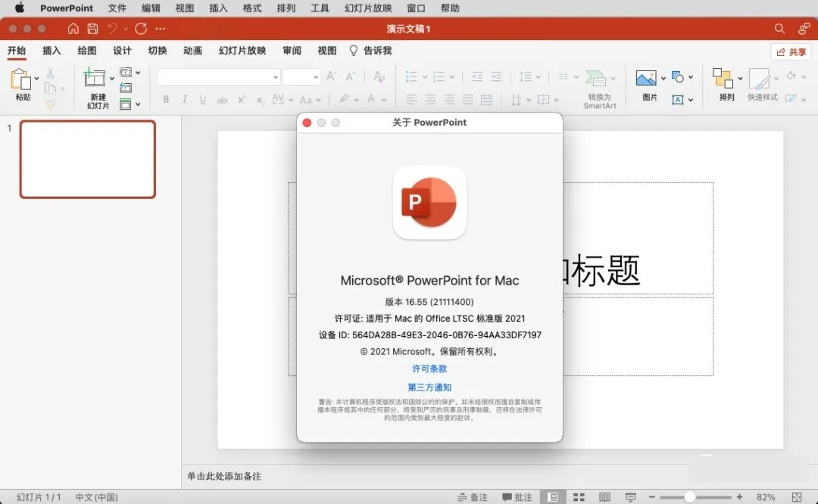Click the Paste 粘贴 clipboard icon
Viewport: 818px width, 504px height.
coord(21,79)
